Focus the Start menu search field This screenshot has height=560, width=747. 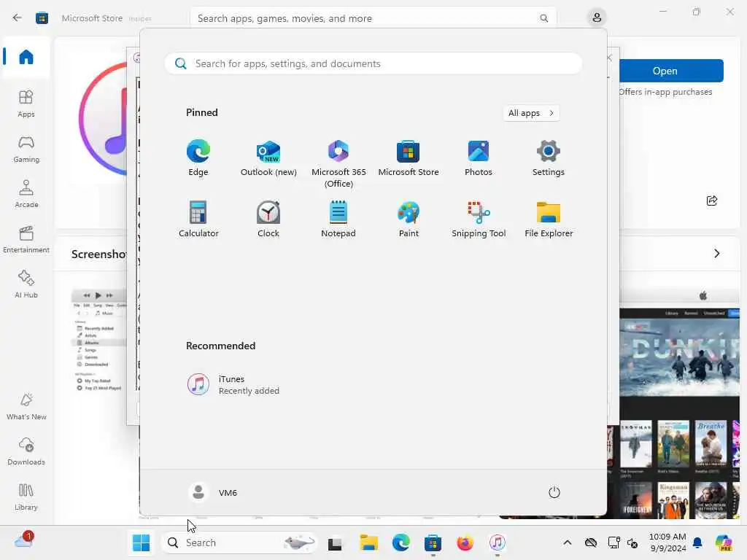pyautogui.click(x=373, y=64)
